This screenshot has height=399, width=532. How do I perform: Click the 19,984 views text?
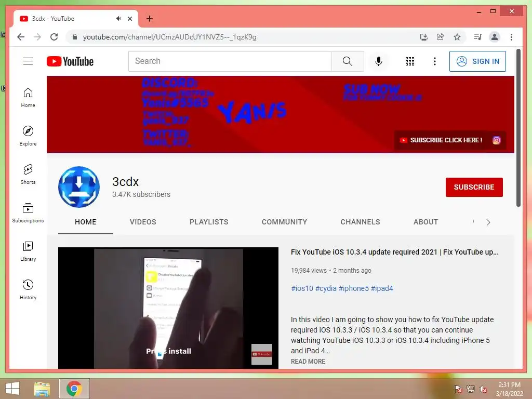309,270
